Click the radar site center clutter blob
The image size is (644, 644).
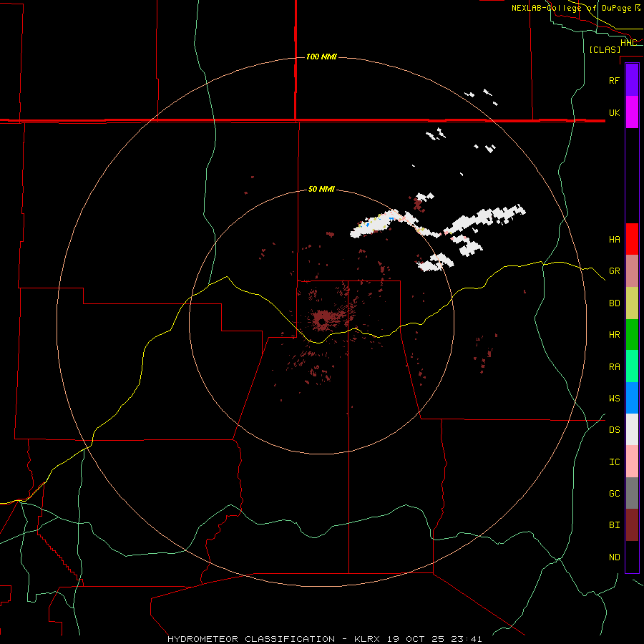(322, 321)
